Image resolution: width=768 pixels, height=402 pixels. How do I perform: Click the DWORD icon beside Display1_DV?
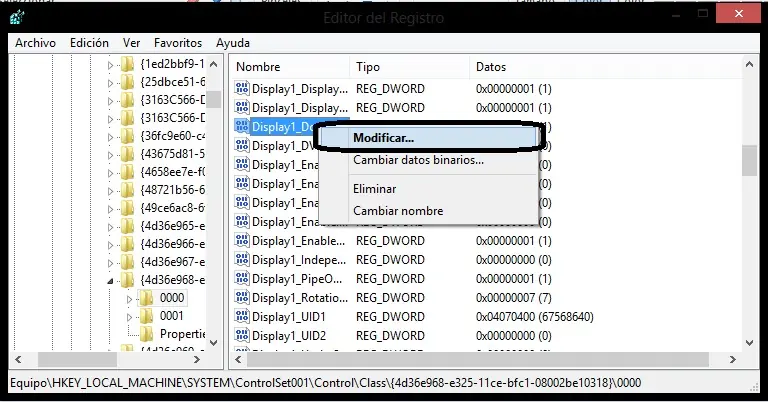click(242, 145)
